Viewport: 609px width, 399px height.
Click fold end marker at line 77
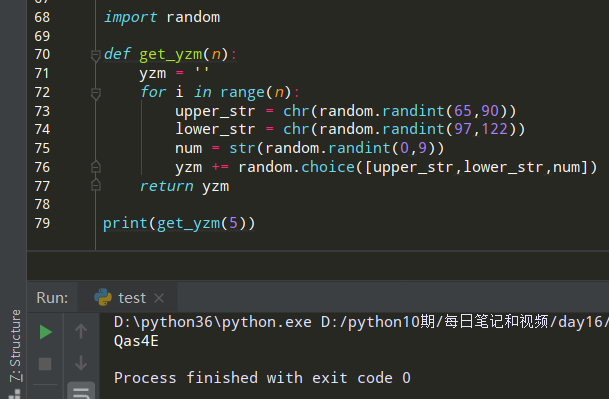tap(96, 185)
